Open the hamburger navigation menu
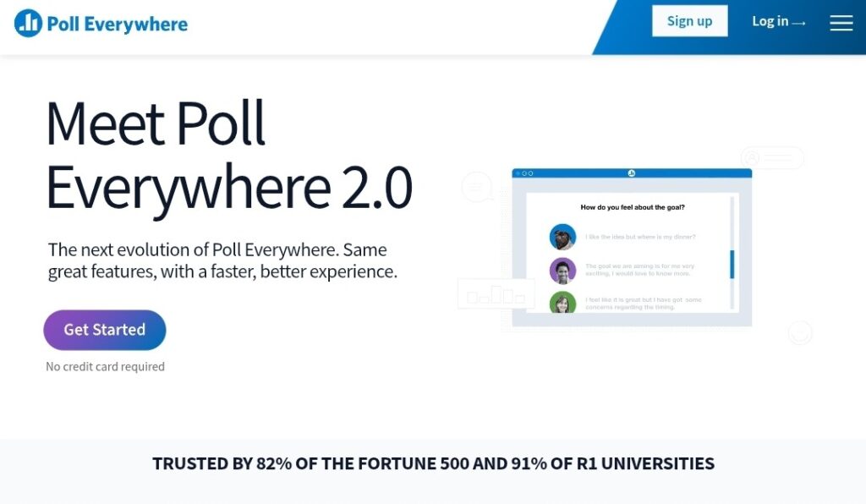Image resolution: width=866 pixels, height=504 pixels. click(841, 23)
